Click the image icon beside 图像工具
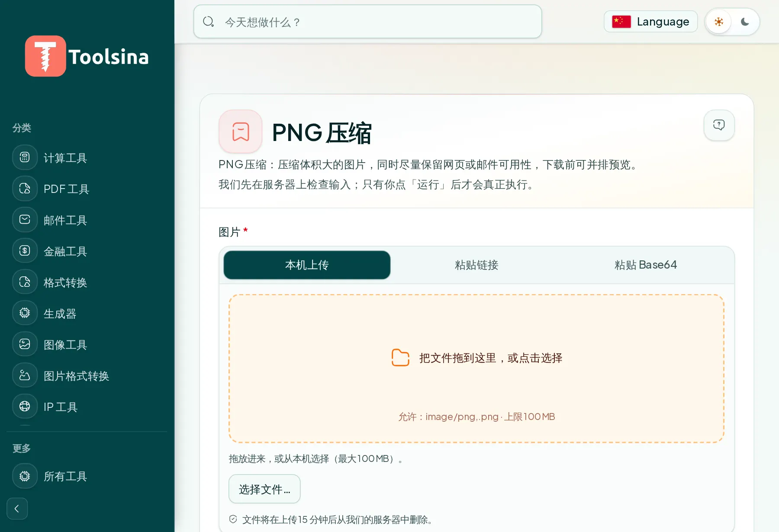The width and height of the screenshot is (779, 532). (25, 344)
